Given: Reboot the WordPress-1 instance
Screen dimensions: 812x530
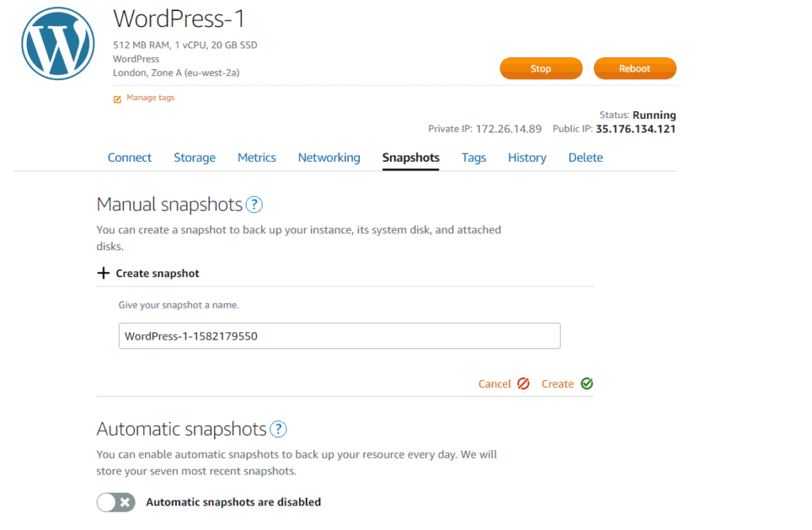Looking at the screenshot, I should pos(634,68).
